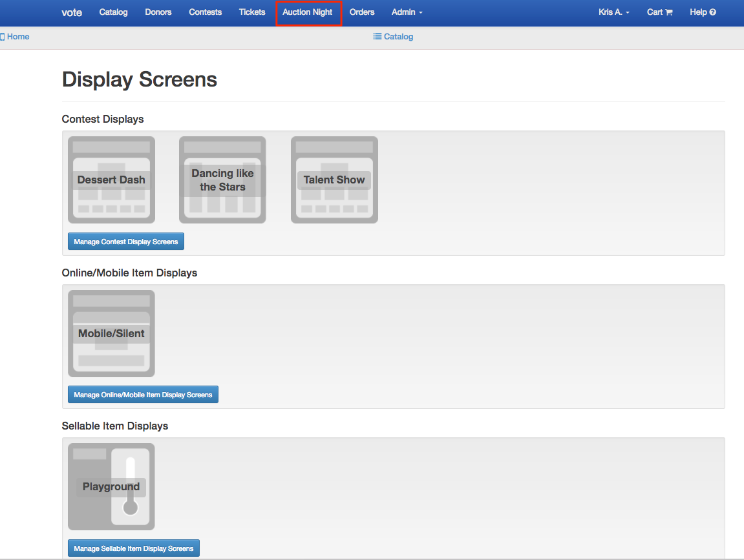Open the Orders page
Screen dimensions: 744x560
(362, 12)
